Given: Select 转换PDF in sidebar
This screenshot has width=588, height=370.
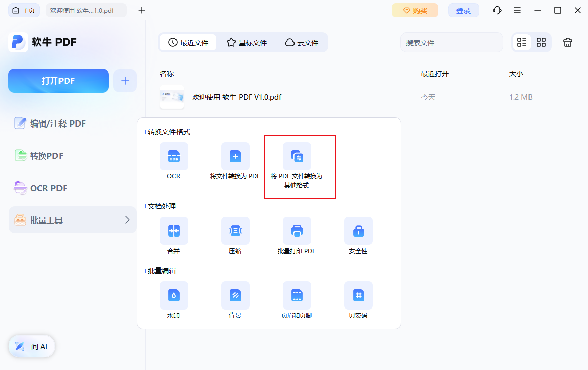Looking at the screenshot, I should click(73, 156).
